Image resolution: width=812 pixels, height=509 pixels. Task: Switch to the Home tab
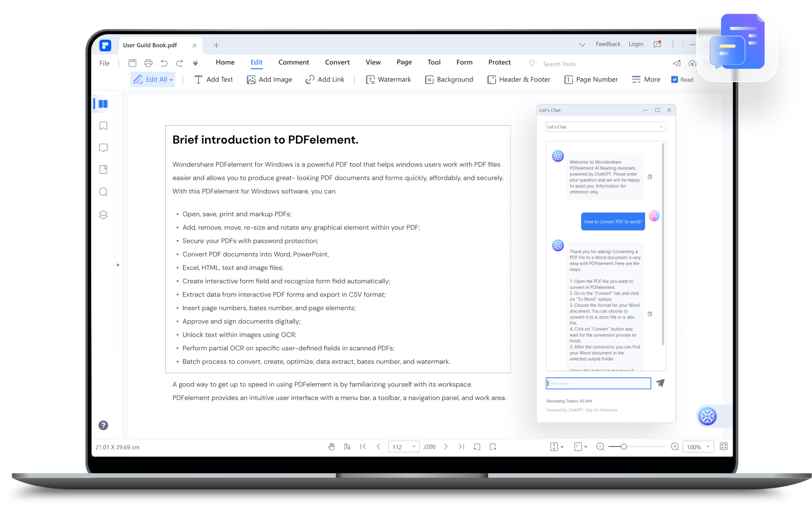coord(225,63)
